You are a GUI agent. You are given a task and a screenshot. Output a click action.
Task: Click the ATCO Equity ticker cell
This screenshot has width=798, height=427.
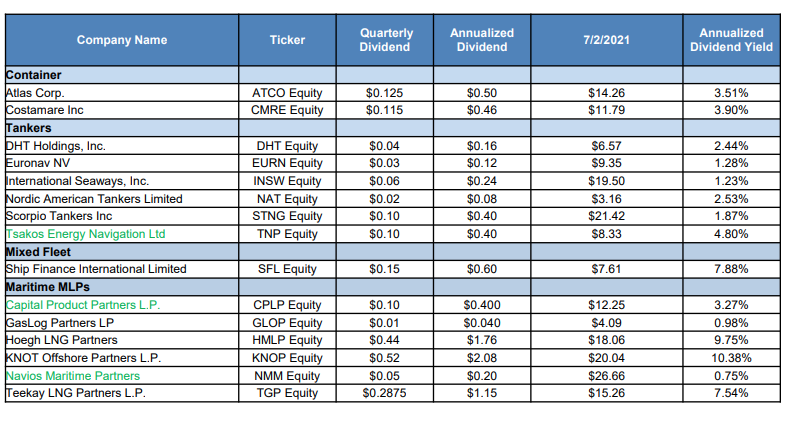[x=287, y=93]
